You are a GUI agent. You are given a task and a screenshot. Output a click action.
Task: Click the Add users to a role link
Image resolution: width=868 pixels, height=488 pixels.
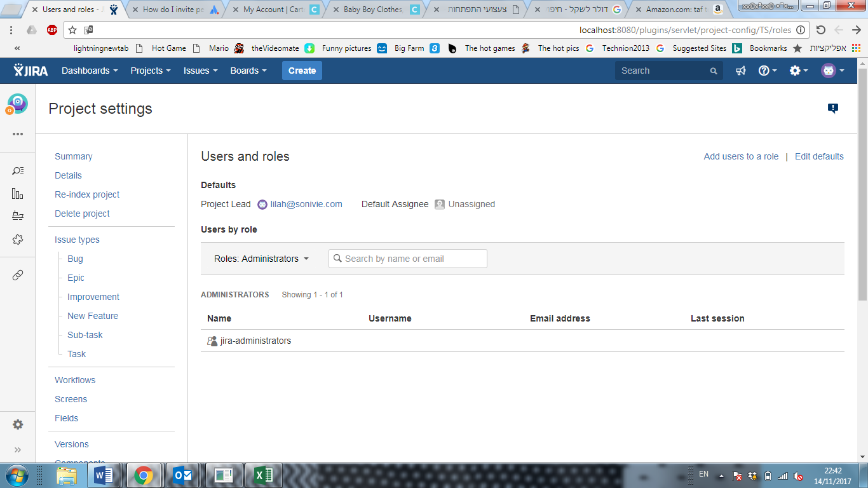pos(741,156)
